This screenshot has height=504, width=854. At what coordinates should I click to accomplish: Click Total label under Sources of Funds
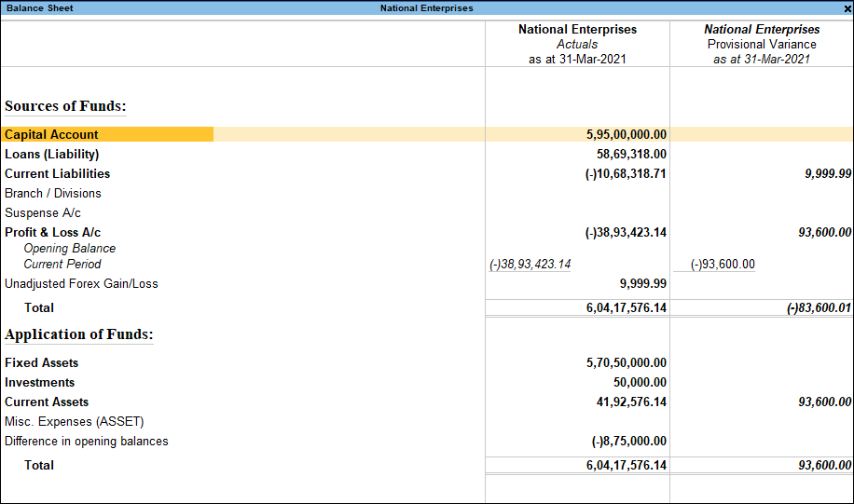(x=38, y=307)
